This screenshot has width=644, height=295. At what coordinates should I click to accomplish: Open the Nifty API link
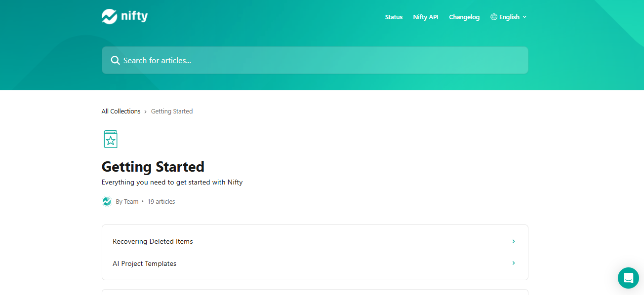[426, 17]
